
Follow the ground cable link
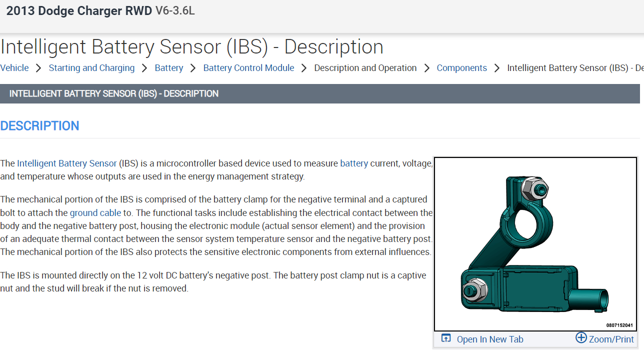(x=95, y=212)
